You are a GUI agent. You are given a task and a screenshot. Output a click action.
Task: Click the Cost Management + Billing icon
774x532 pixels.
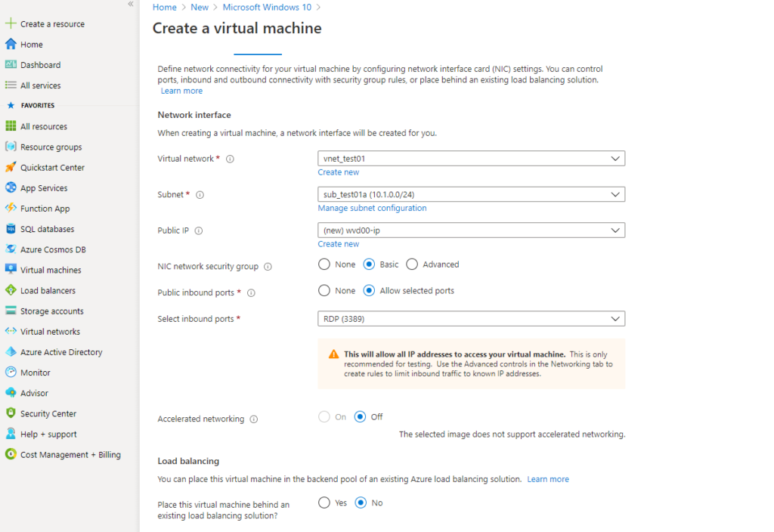(11, 454)
